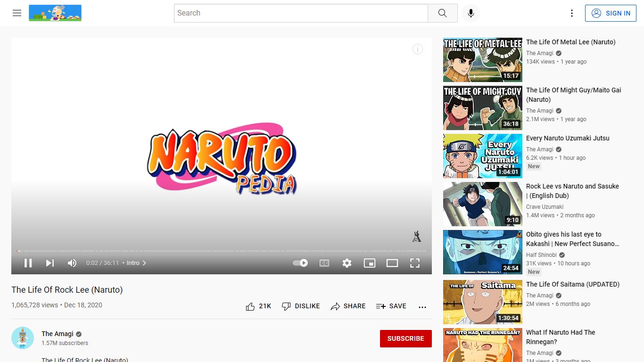
Task: Visit Crave Uzumaki channel
Action: pos(545,207)
